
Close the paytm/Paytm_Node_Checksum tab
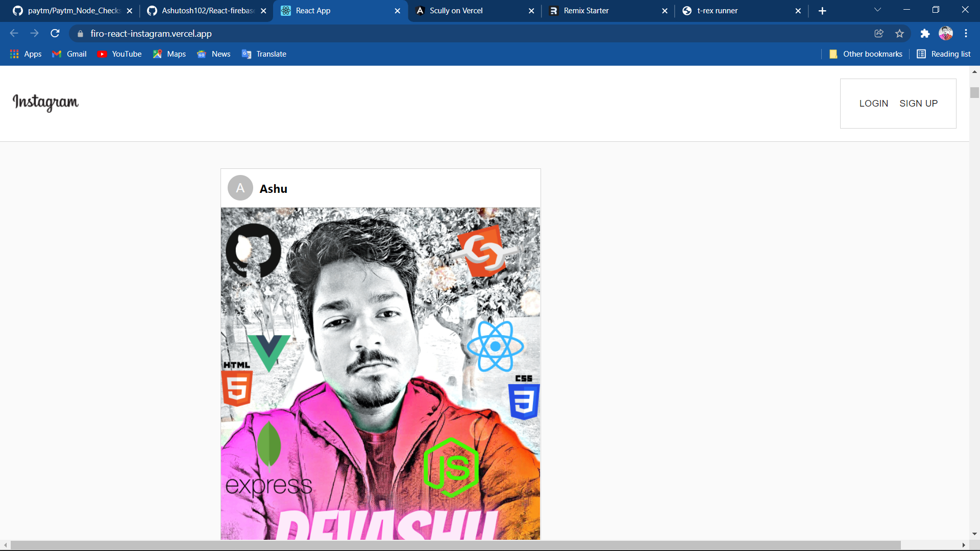pyautogui.click(x=130, y=11)
